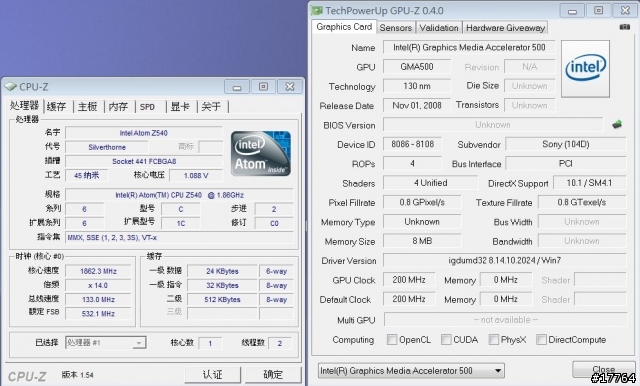The image size is (640, 386).
Task: Click the 45 纳米 process value
Action: pos(87,175)
